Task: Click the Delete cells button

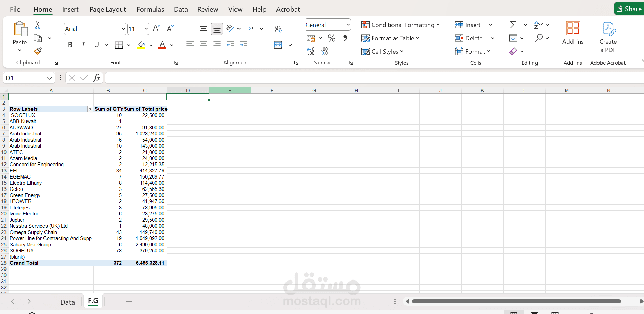Action: (469, 38)
